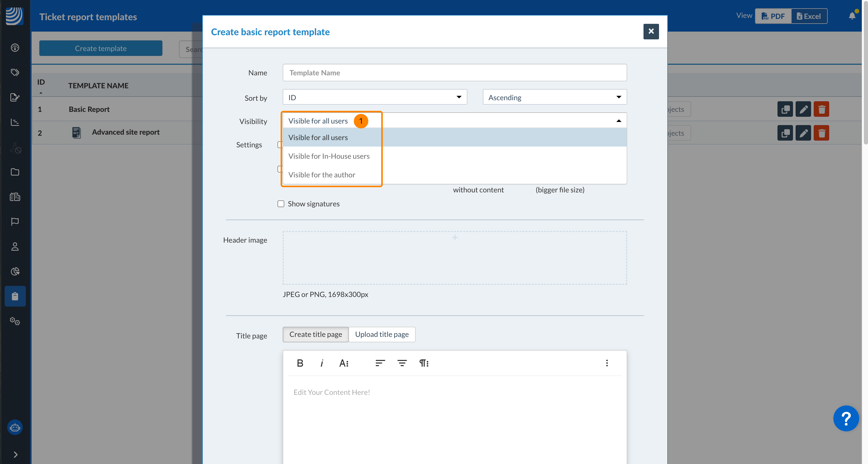Choose Visible for the author option
Image resolution: width=868 pixels, height=464 pixels.
(x=321, y=175)
